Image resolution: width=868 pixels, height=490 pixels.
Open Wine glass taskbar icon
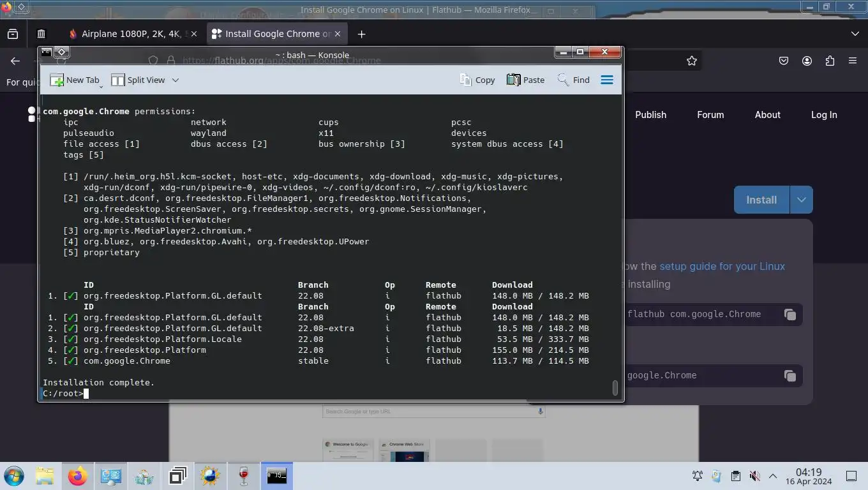[x=243, y=476]
